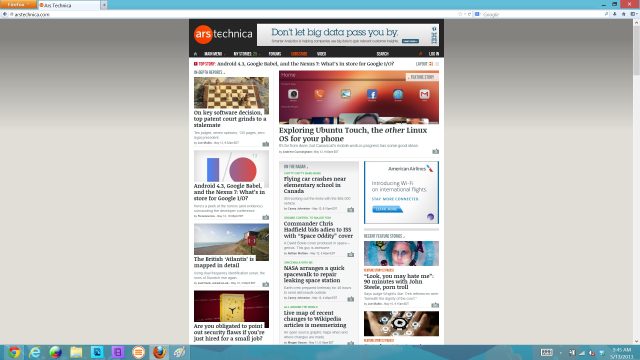Image resolution: width=640 pixels, height=360 pixels.
Task: Open the 'Don't let big data pass you by' ad
Action: [x=348, y=35]
